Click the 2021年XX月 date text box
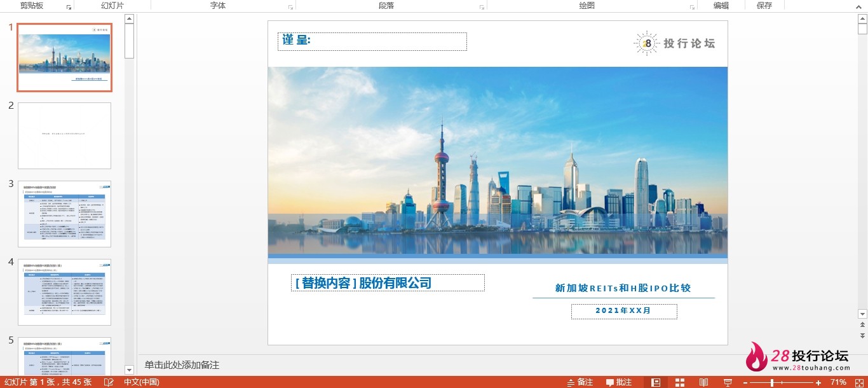This screenshot has width=868, height=388. tap(624, 311)
